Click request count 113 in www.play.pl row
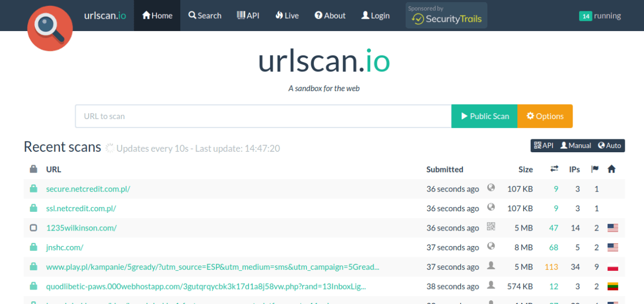The image size is (644, 304). click(552, 266)
